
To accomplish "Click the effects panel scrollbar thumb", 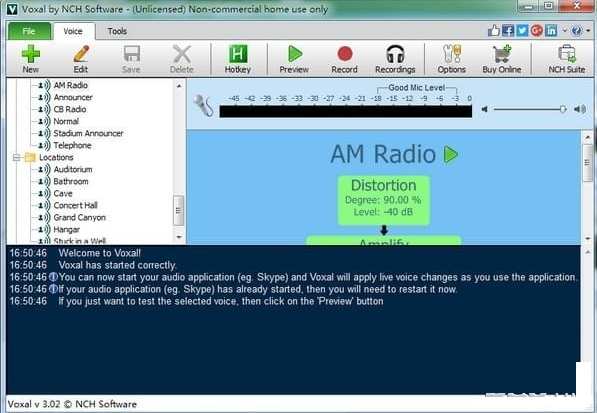I will 587,163.
